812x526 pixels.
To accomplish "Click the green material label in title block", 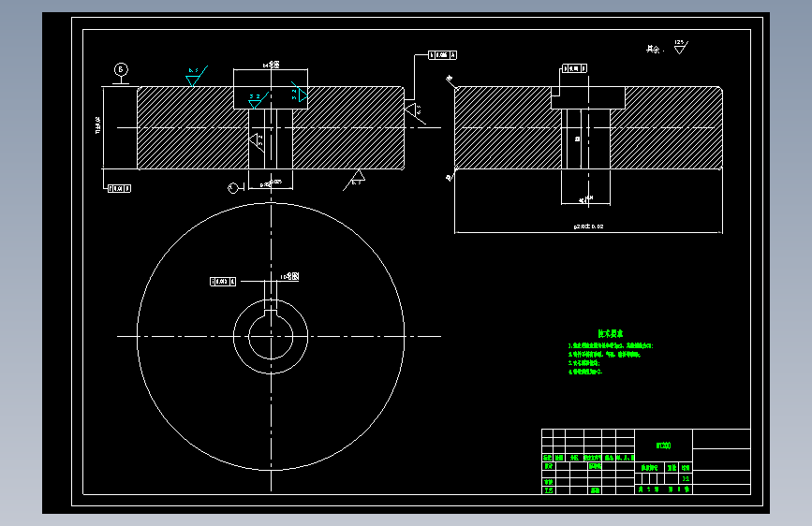I will coord(663,446).
